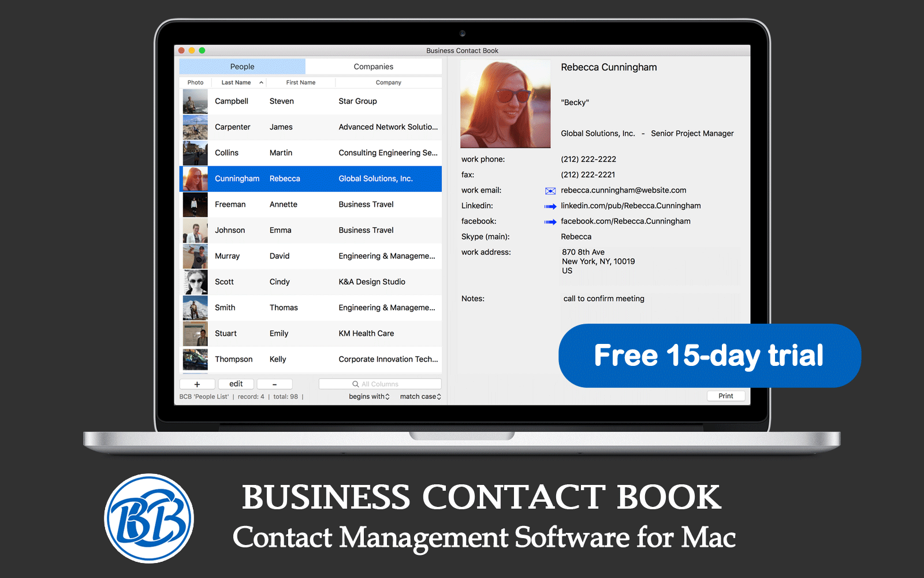Select Emma Johnson's photo thumbnail
The width and height of the screenshot is (924, 578).
pyautogui.click(x=195, y=231)
